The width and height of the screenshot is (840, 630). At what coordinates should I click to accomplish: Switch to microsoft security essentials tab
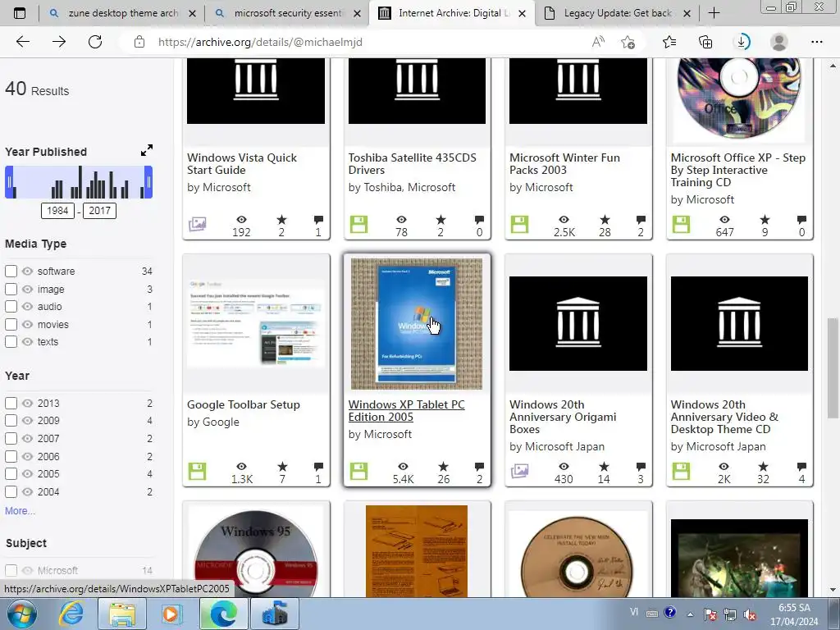tap(288, 13)
